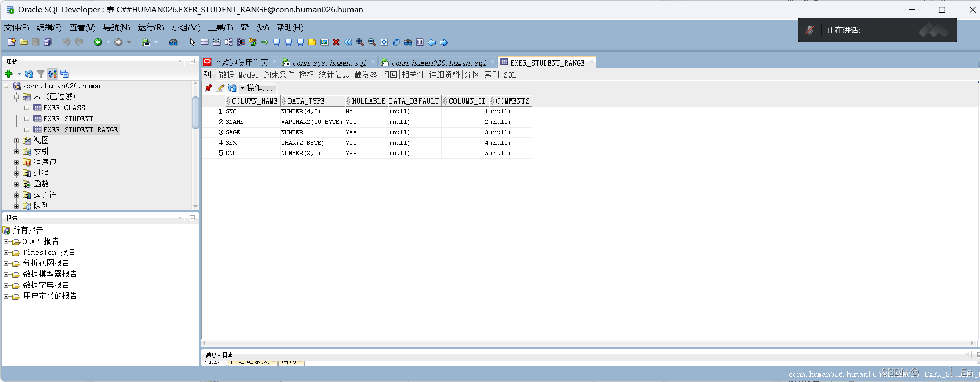Click the Schema Browser icon in Connections panel
This screenshot has width=980, height=382.
coord(53,74)
